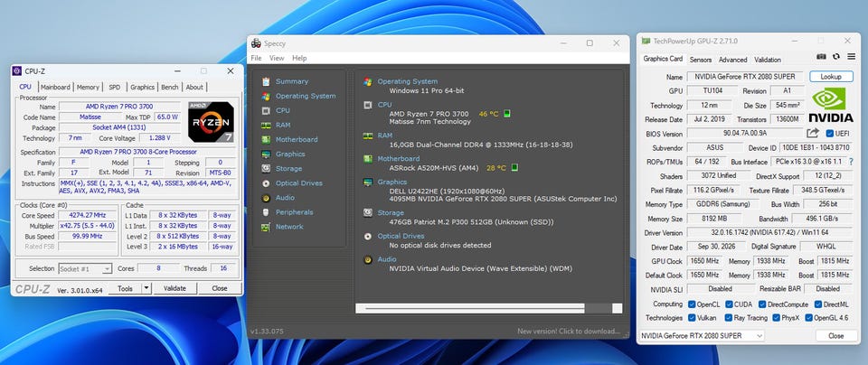Click the Validate button in CPU-Z
Image resolution: width=868 pixels, height=365 pixels.
(x=175, y=288)
